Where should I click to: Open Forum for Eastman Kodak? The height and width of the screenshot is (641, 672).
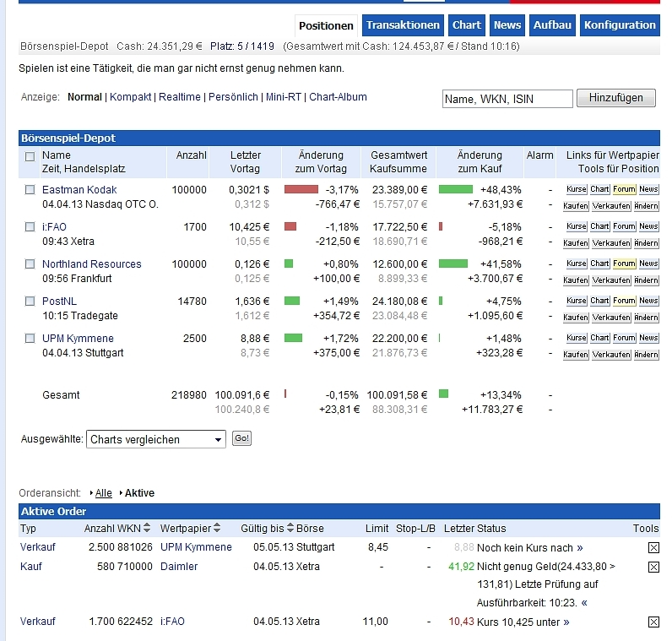(x=624, y=190)
